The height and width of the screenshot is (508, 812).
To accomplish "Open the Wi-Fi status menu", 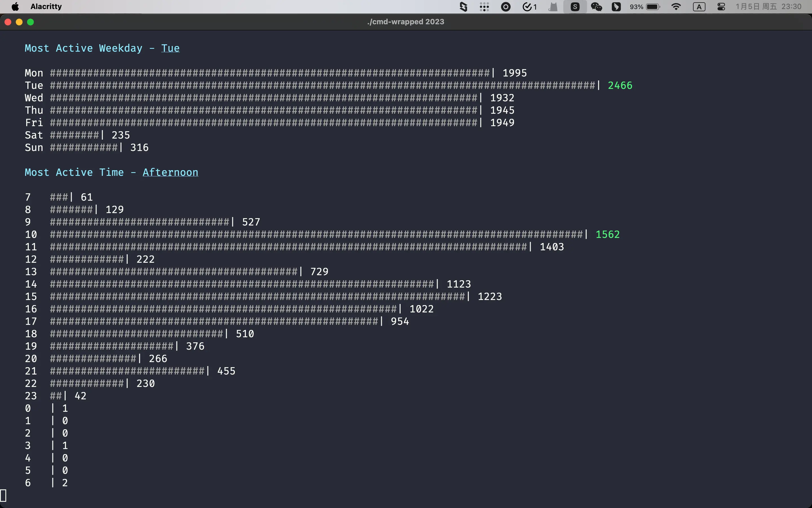I will (x=676, y=7).
